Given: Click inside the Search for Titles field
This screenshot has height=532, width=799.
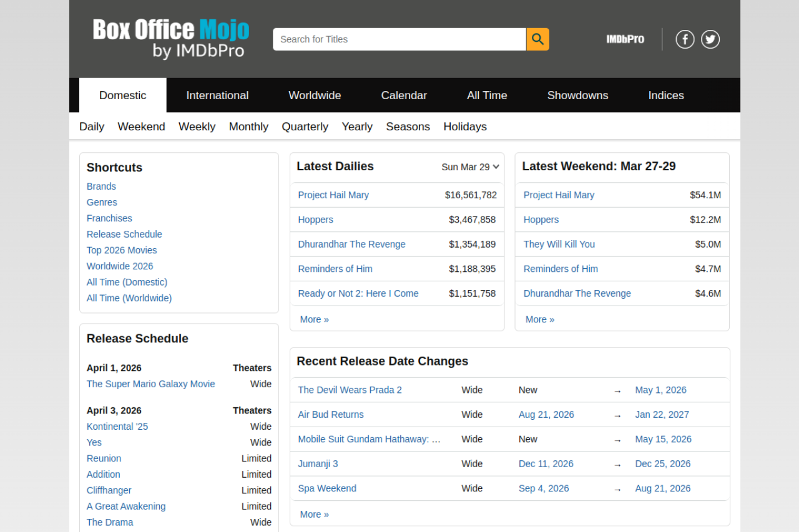Looking at the screenshot, I should click(x=399, y=39).
